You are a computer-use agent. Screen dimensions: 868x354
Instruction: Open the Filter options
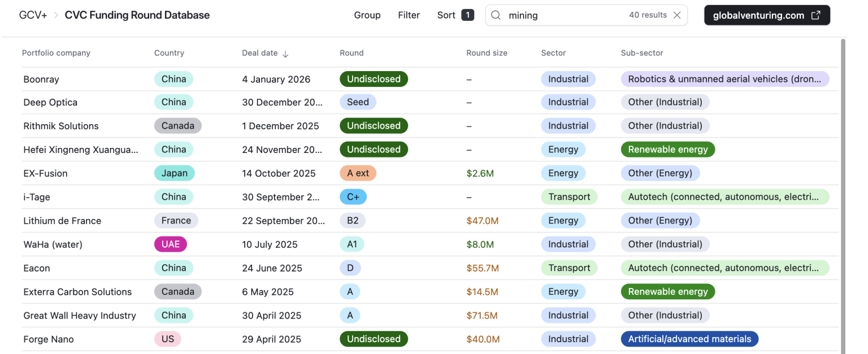coord(409,15)
